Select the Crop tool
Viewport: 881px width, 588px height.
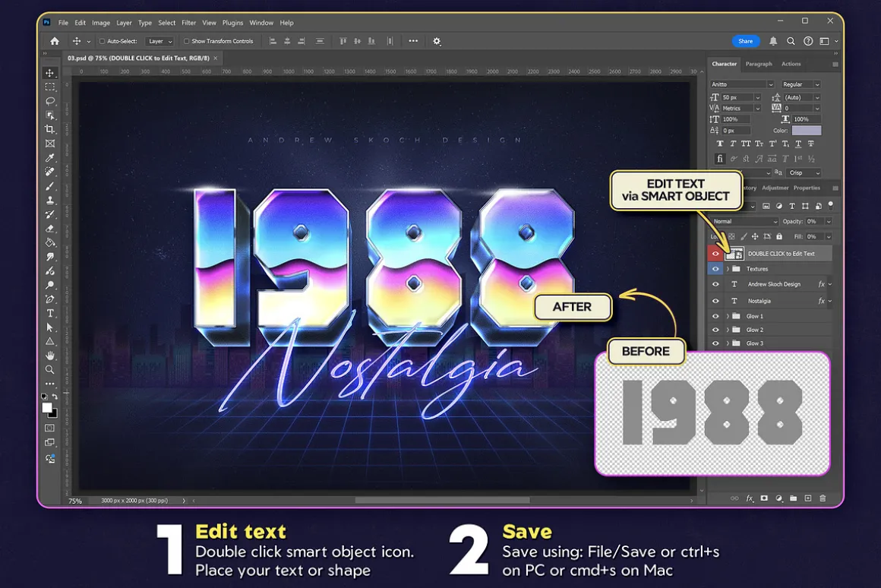pos(50,129)
